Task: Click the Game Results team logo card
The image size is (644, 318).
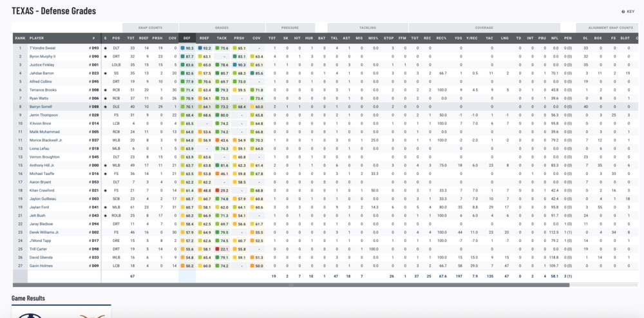Action: [61, 312]
